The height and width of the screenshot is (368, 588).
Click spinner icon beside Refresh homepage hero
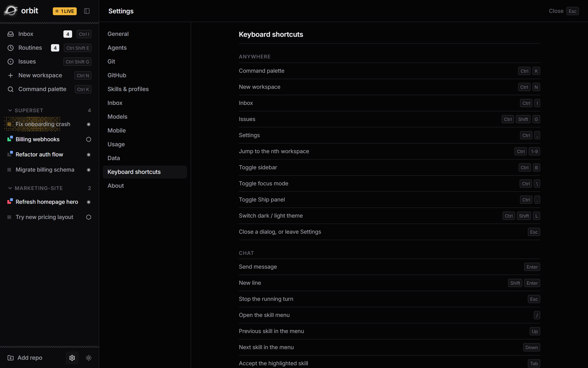pos(89,202)
